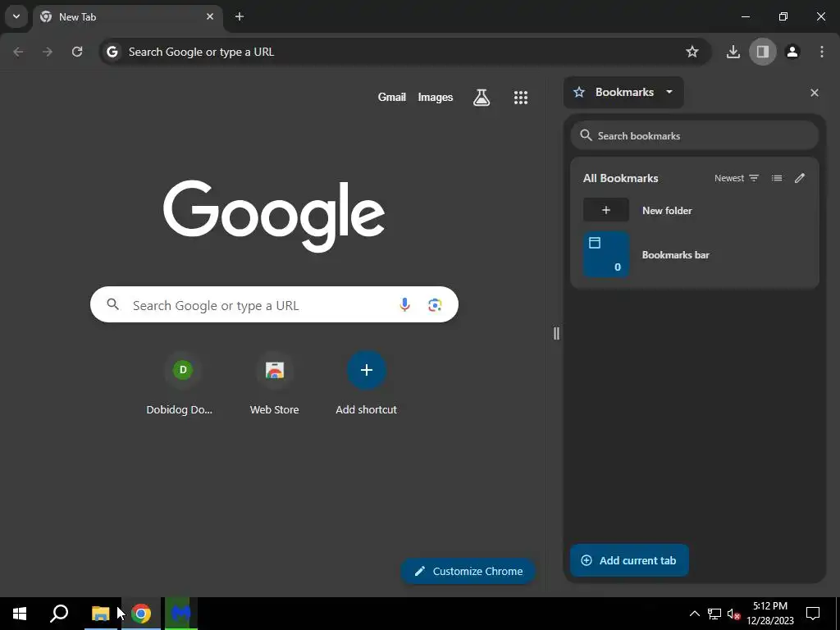The image size is (840, 630).
Task: Click the browser forward arrow
Action: pyautogui.click(x=48, y=52)
